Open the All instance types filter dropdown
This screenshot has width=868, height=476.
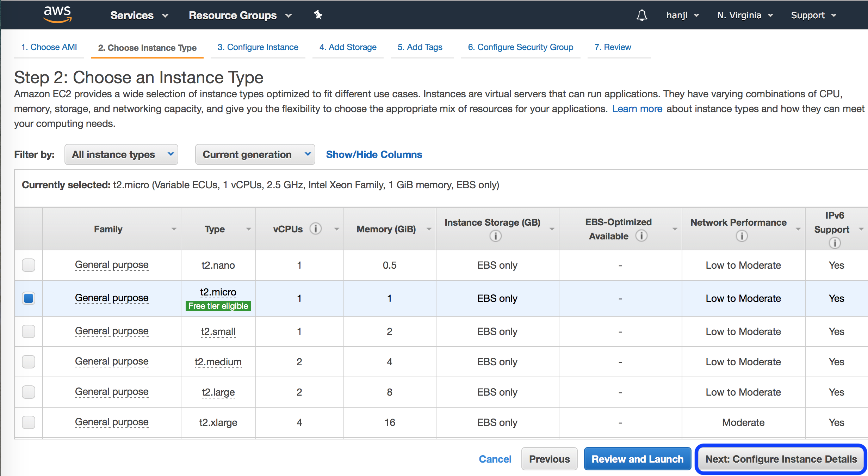click(x=121, y=154)
